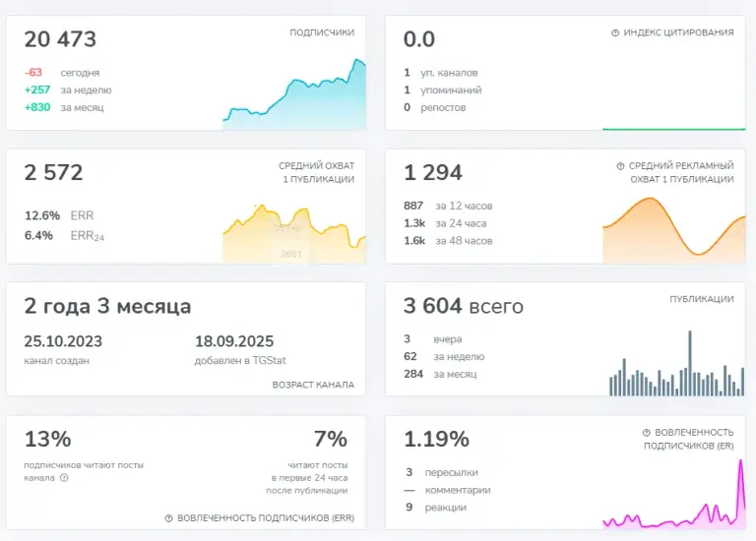Click СРЕДНИЙ РЕКЛАМНЫЙ ОХВАТ 1 ПУБЛИКАЦИИ label
Viewport: 756px width, 541px height.
[681, 172]
